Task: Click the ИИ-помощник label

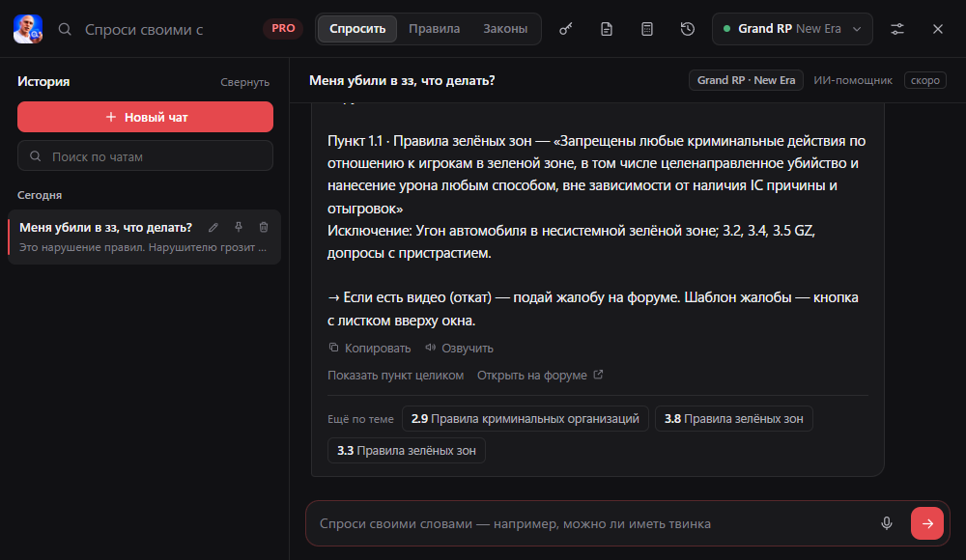Action: point(853,80)
